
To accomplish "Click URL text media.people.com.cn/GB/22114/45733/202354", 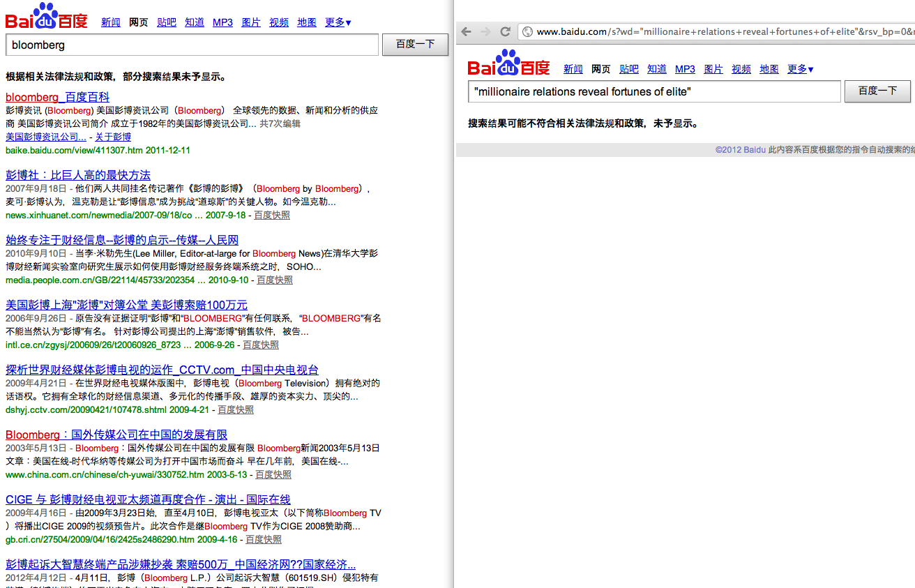I will 100,280.
